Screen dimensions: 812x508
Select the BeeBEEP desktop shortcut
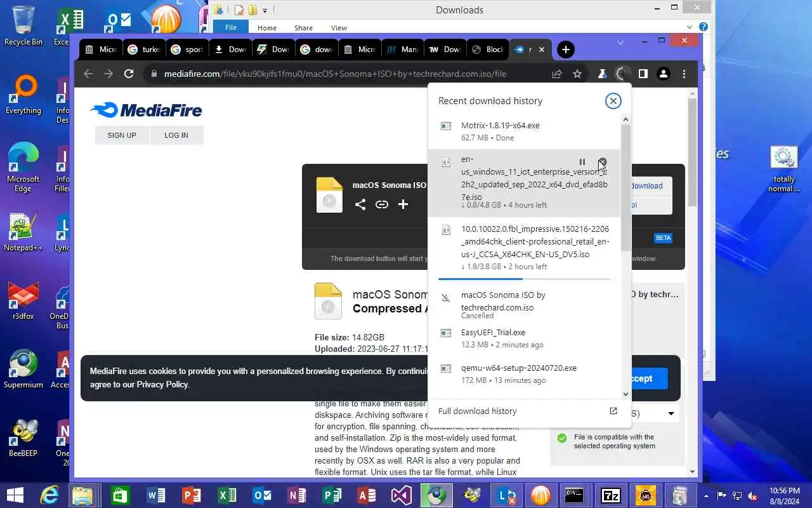point(23,438)
